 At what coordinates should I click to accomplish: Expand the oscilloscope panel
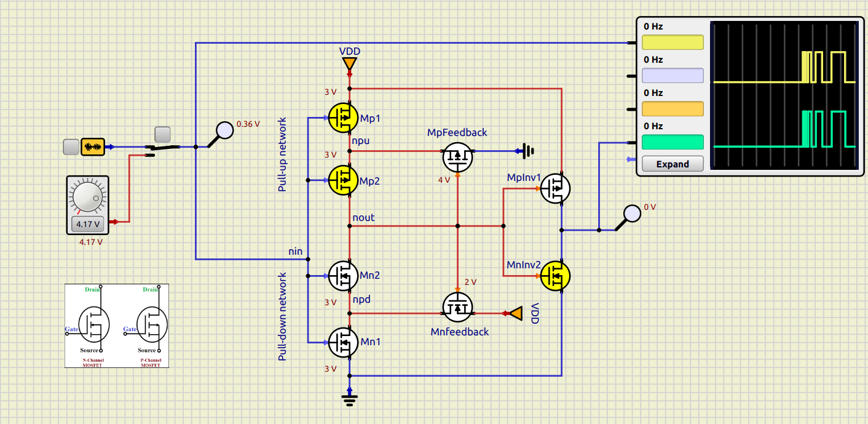click(672, 164)
